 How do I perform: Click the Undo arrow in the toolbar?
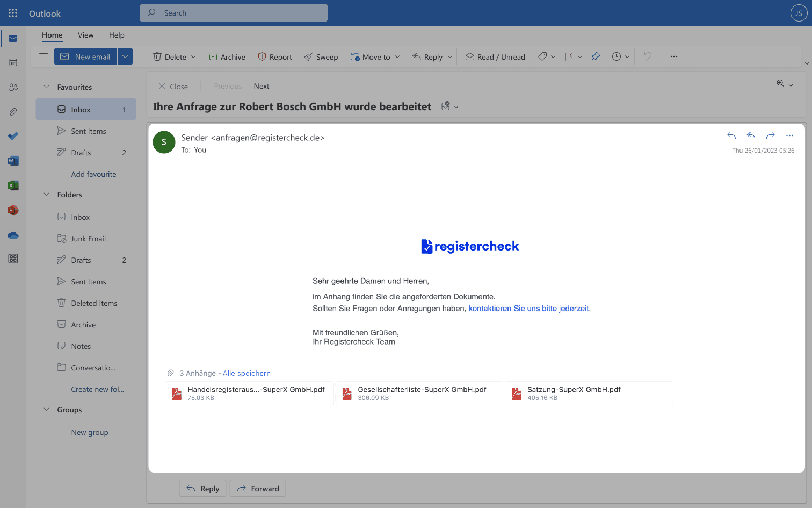pyautogui.click(x=648, y=56)
